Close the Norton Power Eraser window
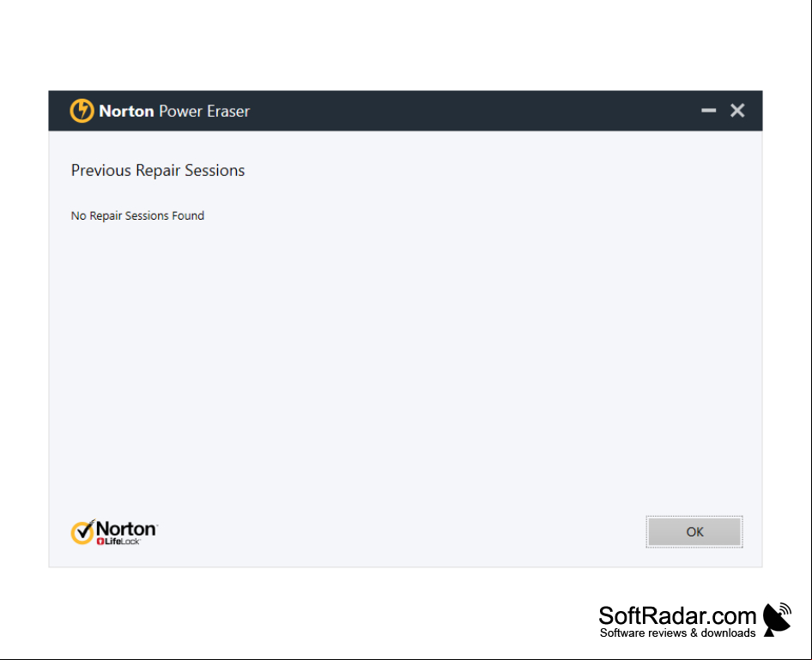812x660 pixels. (737, 110)
